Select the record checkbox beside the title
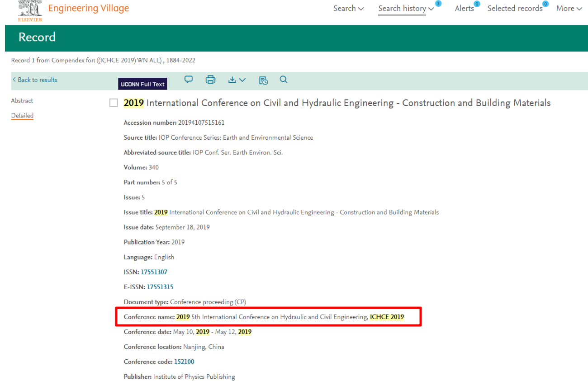This screenshot has height=381, width=588. pos(114,103)
